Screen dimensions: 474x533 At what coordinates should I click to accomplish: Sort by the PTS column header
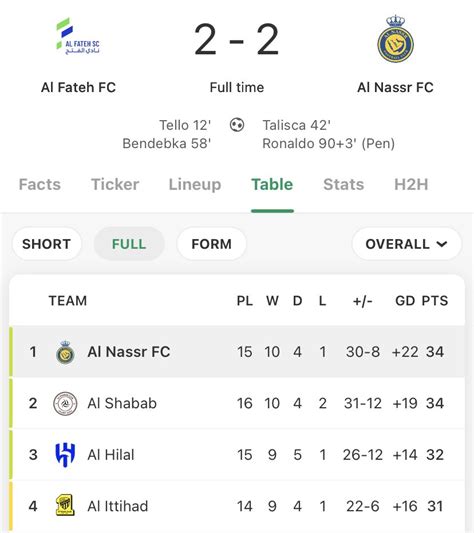tap(435, 301)
